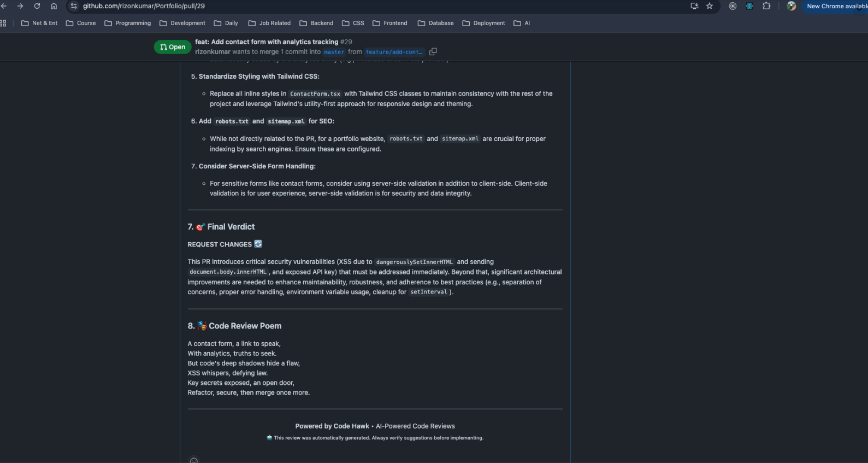Screen dimensions: 868x463
Task: Open the Programming bookmark folder
Action: 128,23
